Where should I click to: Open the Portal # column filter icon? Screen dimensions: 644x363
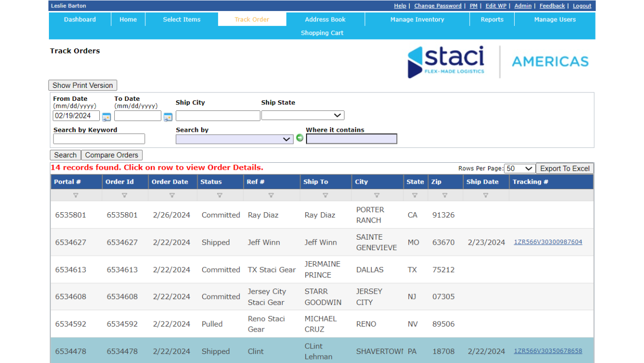point(76,195)
